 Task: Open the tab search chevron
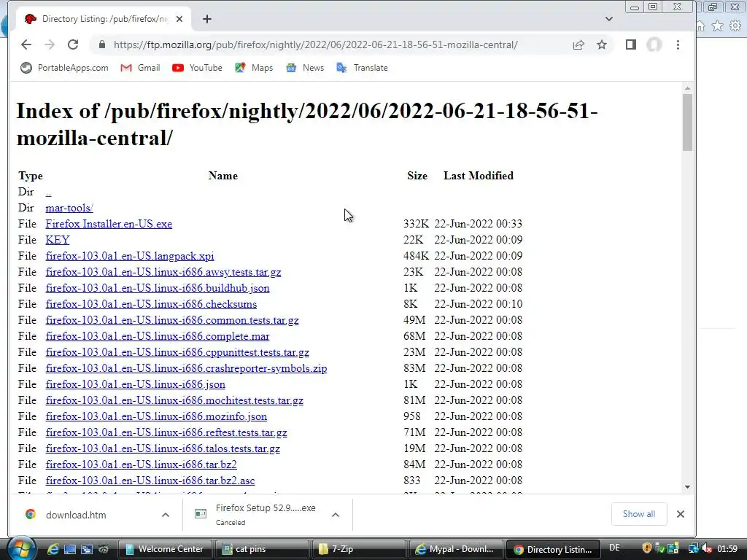tap(609, 19)
